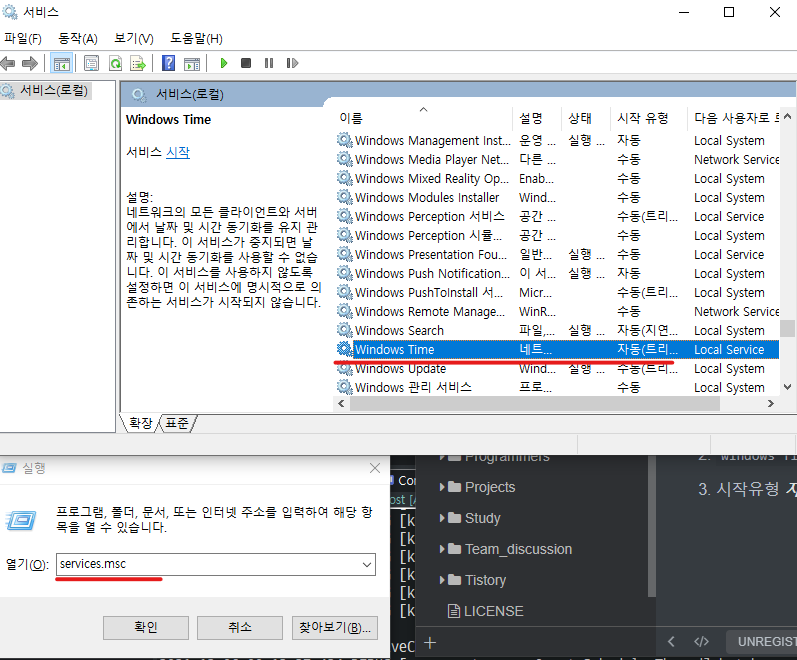Image resolution: width=797 pixels, height=660 pixels.
Task: Select Windows Mixed Reality Op... row
Action: 558,178
